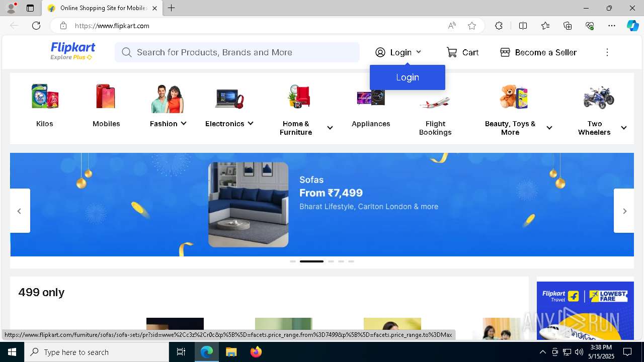Show hidden system tray icons

542,352
